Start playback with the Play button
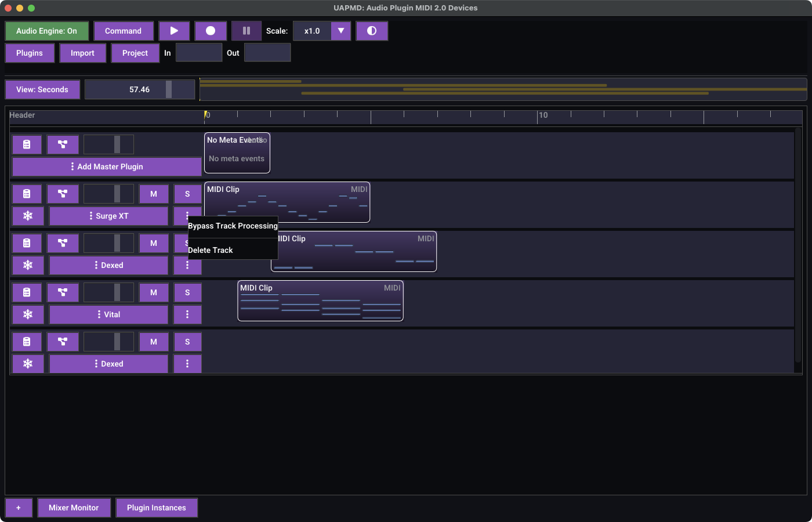Screen dimensions: 812x522 (174, 31)
